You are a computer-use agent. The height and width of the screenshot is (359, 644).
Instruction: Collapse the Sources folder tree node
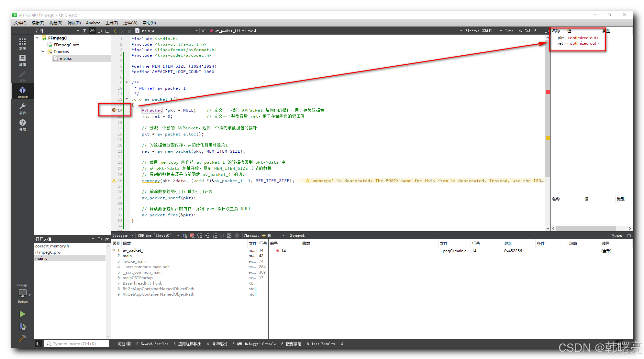[x=43, y=51]
